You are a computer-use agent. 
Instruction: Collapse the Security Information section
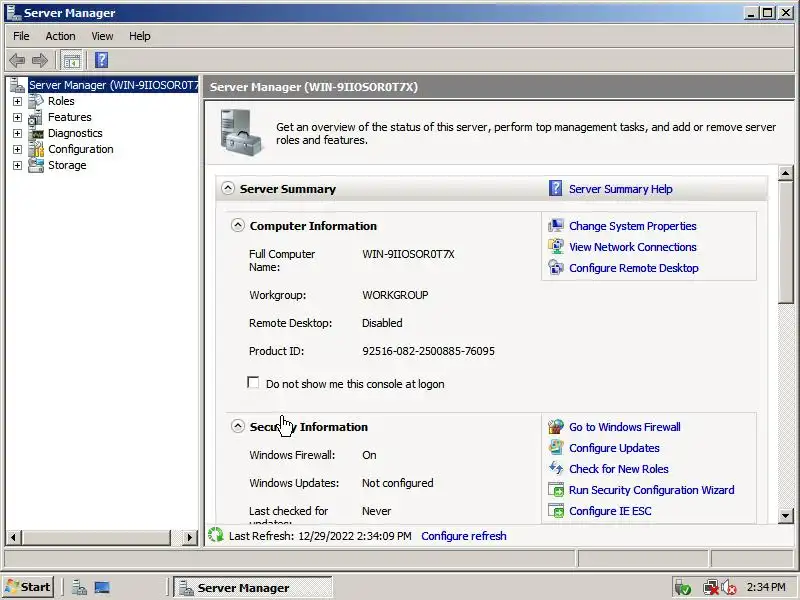click(238, 426)
